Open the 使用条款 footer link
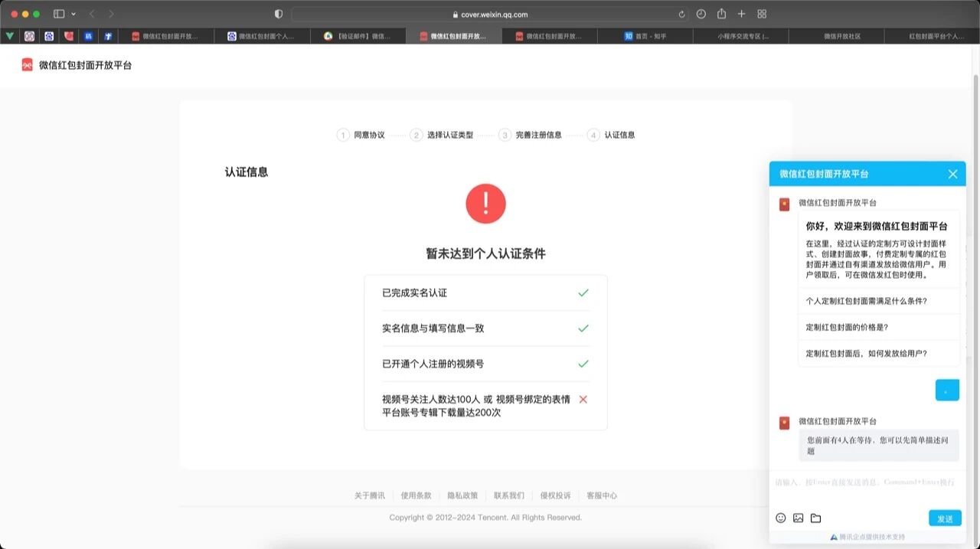Image resolution: width=980 pixels, height=549 pixels. click(x=416, y=495)
